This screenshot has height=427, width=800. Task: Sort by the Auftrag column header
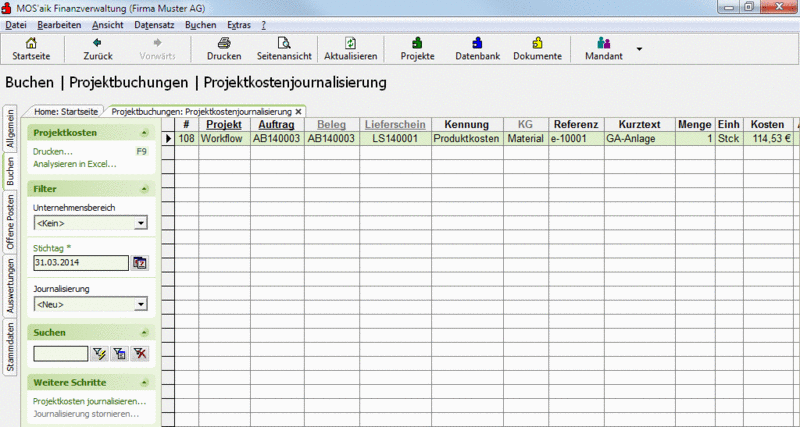click(277, 124)
